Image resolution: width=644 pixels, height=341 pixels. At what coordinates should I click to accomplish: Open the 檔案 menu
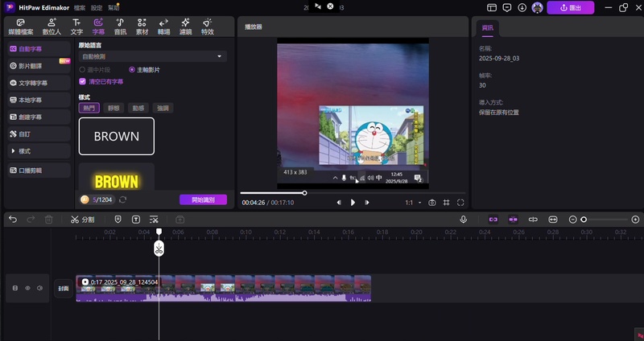click(80, 7)
